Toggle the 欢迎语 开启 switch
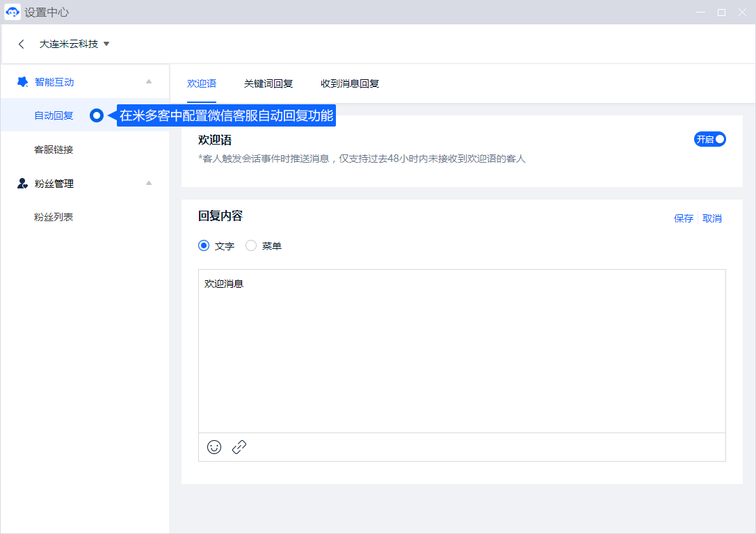Image resolution: width=756 pixels, height=534 pixels. [709, 139]
